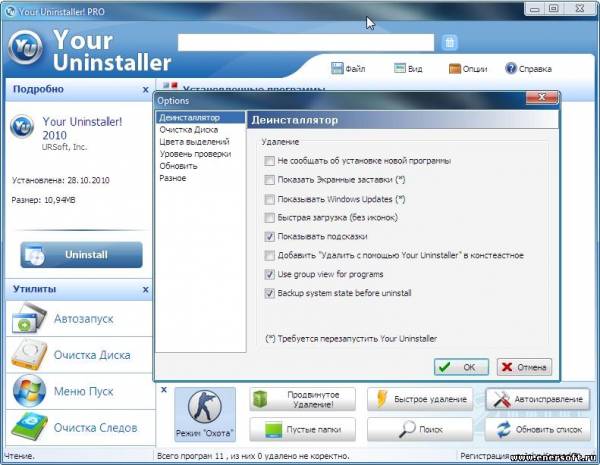
Task: Close the Утилиты panel
Action: point(145,290)
